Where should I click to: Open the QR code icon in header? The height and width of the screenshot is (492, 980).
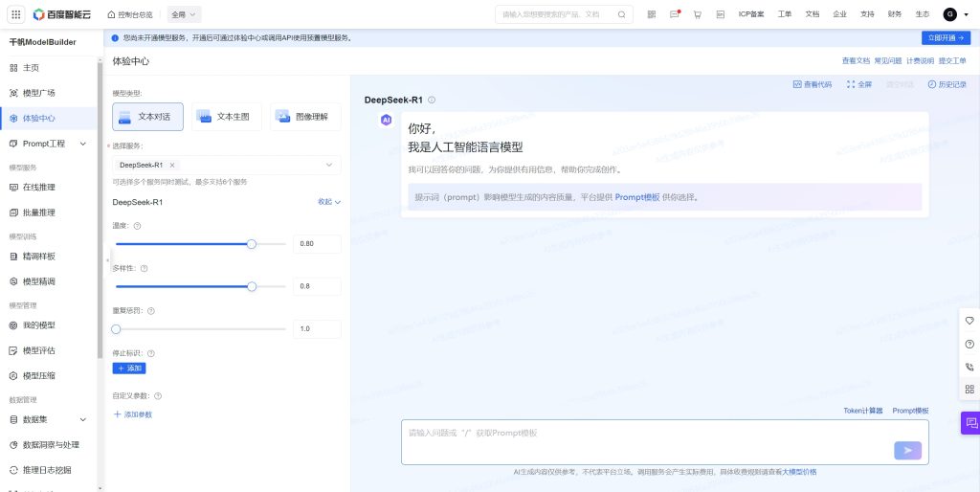[651, 14]
